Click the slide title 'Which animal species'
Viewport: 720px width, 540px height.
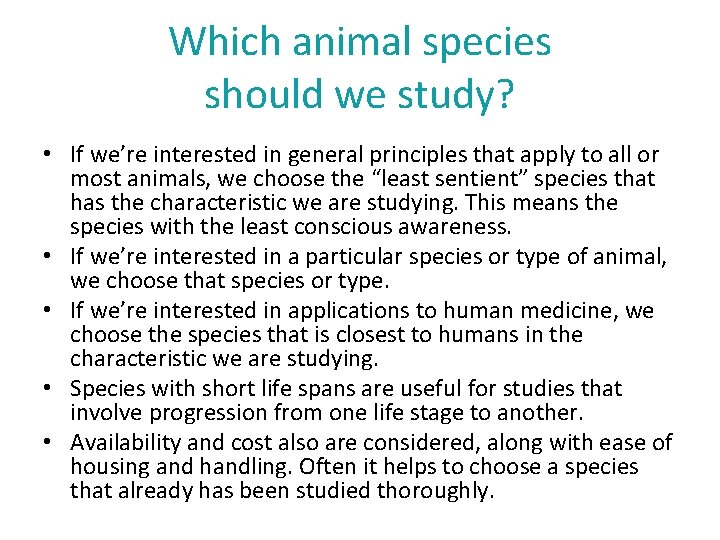pos(360,42)
